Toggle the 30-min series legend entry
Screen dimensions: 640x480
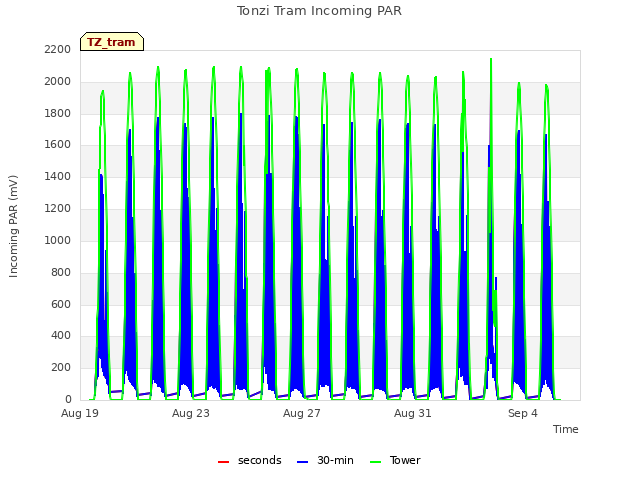(325, 460)
